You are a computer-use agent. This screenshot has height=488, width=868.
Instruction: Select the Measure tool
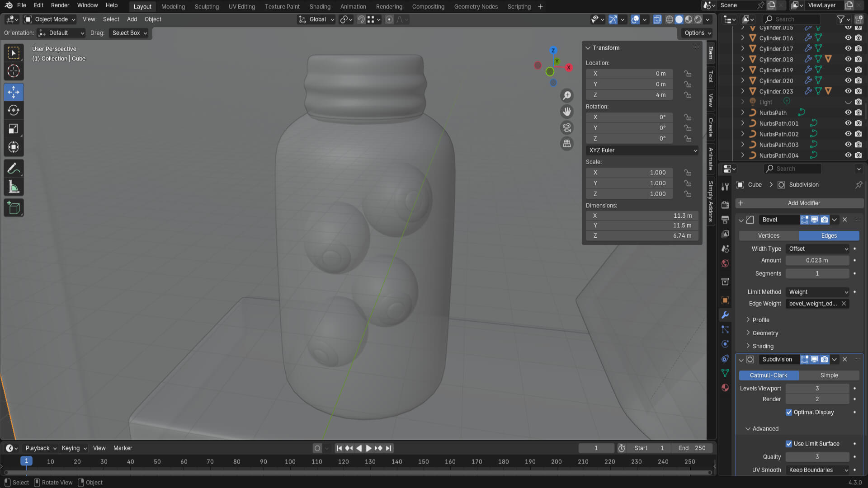tap(14, 187)
